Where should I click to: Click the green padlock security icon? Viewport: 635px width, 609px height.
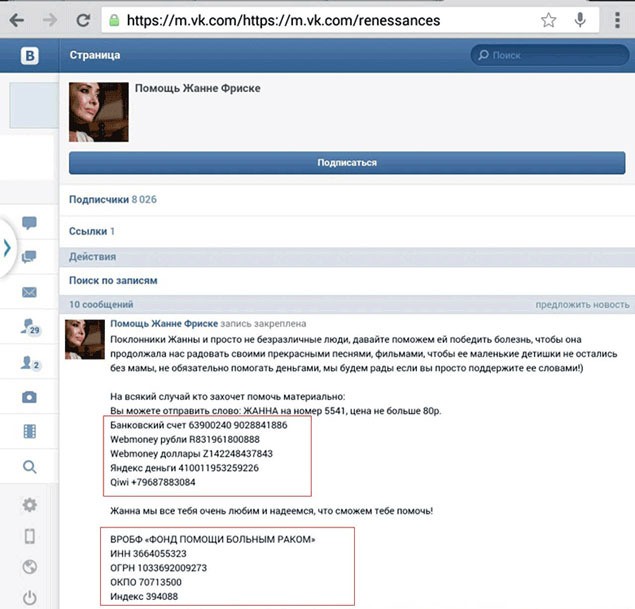[115, 20]
